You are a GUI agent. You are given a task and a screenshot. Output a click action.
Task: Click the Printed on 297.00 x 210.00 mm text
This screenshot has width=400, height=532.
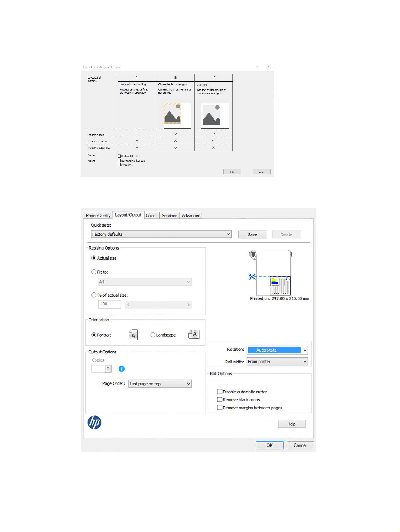[x=280, y=298]
